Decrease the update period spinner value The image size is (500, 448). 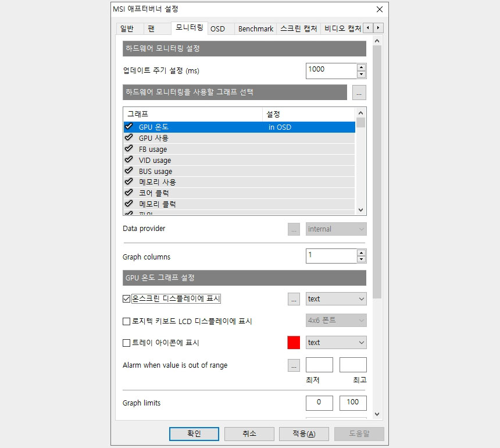[x=361, y=74]
